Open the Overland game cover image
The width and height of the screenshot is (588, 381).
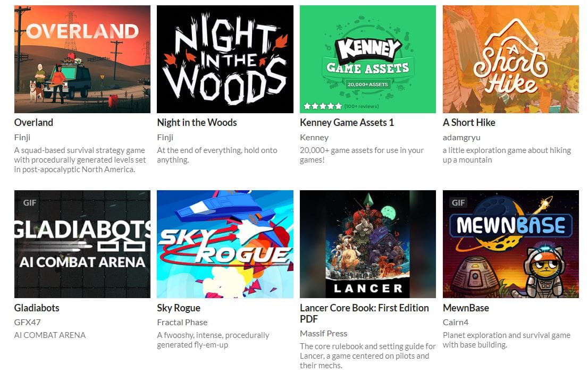tap(82, 59)
